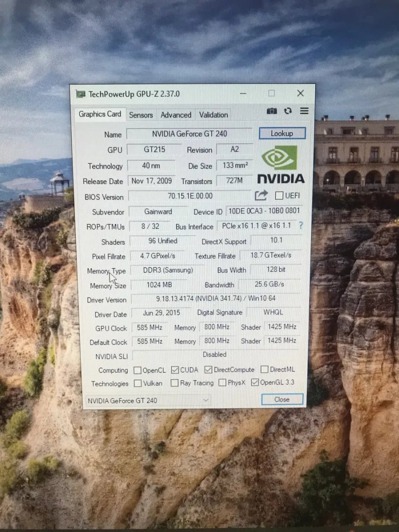This screenshot has height=532, width=399.
Task: Click the Driver Date value Jun 29, 2015
Action: coord(161,313)
